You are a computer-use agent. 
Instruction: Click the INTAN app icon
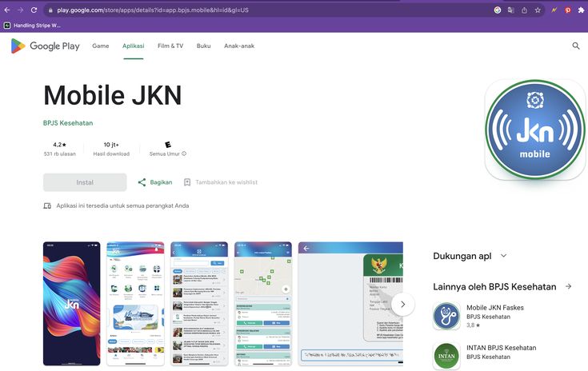[x=446, y=356]
